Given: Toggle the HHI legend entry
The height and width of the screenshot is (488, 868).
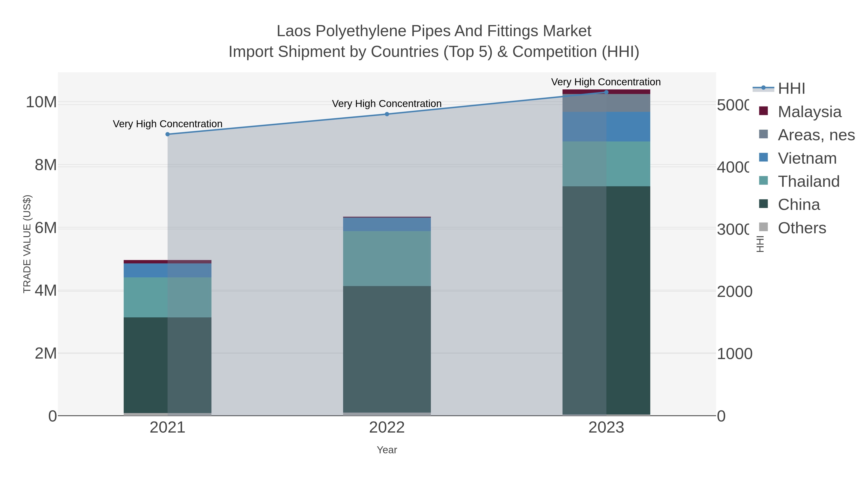Looking at the screenshot, I should click(x=779, y=88).
